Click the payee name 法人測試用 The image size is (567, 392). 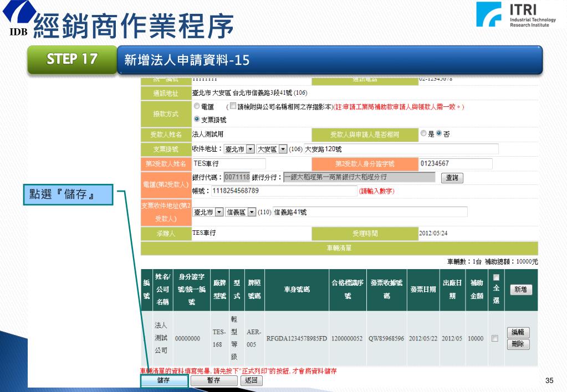[x=207, y=135]
